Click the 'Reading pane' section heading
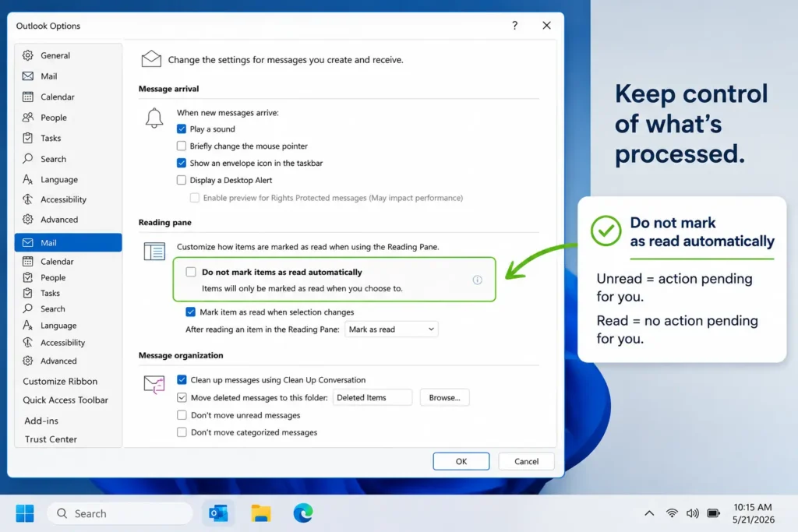This screenshot has height=532, width=798. tap(165, 222)
